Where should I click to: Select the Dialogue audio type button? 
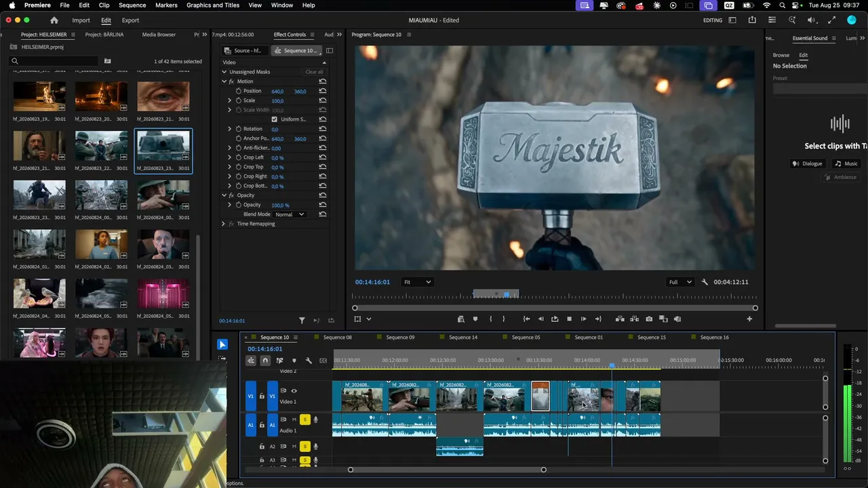(x=808, y=163)
